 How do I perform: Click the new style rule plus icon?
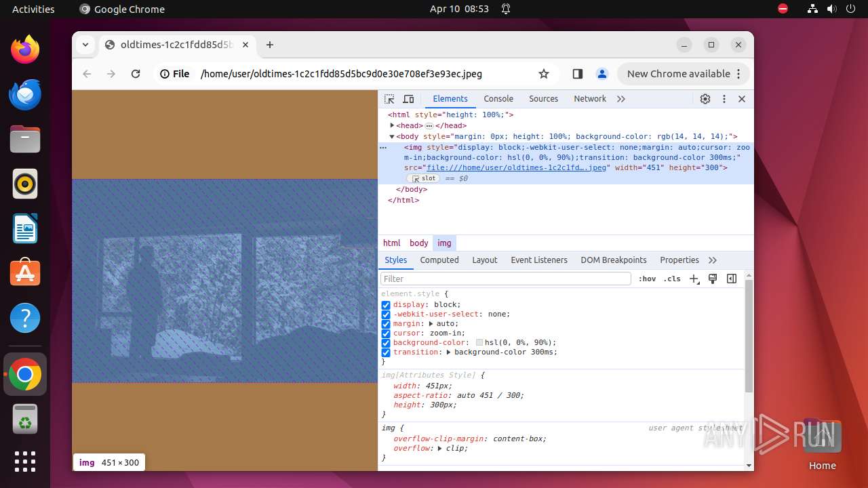point(694,279)
